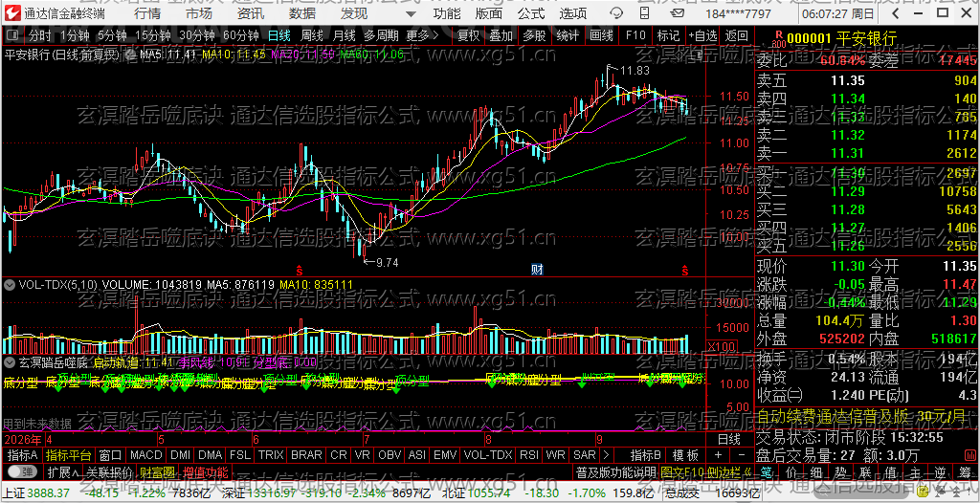
Task: Open the 增值功能 tab
Action: pyautogui.click(x=205, y=471)
